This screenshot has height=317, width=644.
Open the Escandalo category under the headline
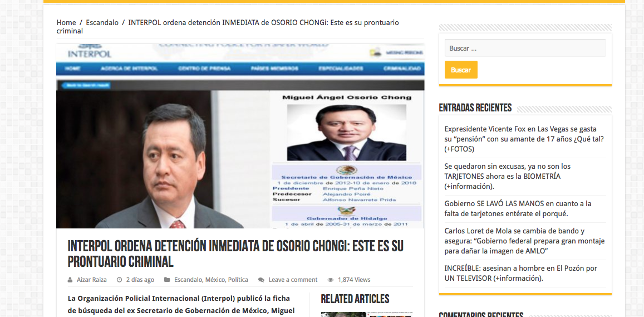coord(188,280)
